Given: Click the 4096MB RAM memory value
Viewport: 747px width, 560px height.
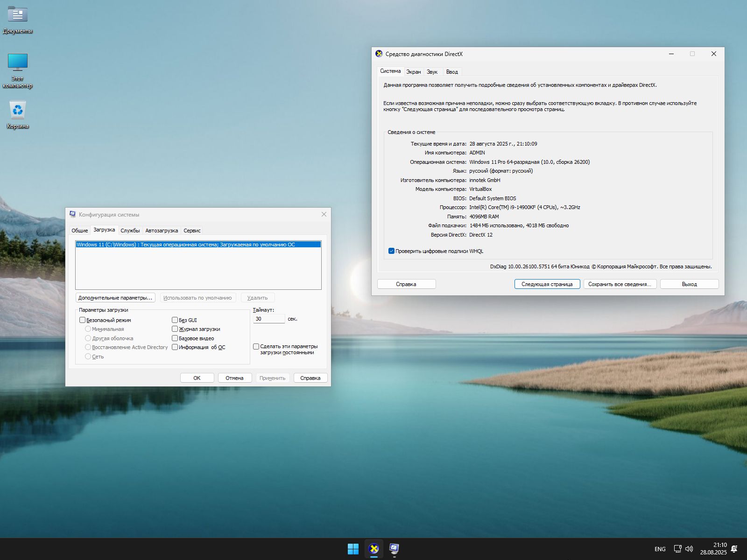Looking at the screenshot, I should point(484,217).
